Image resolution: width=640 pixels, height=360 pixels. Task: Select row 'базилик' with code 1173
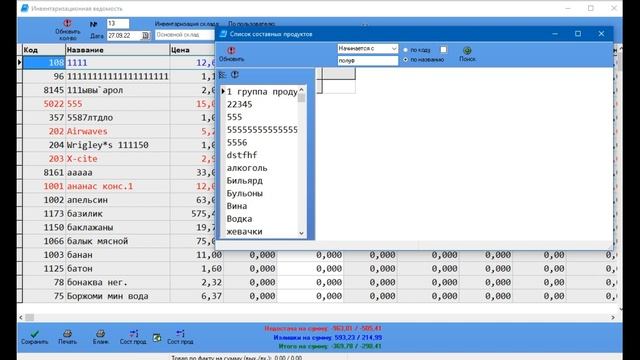coord(119,213)
